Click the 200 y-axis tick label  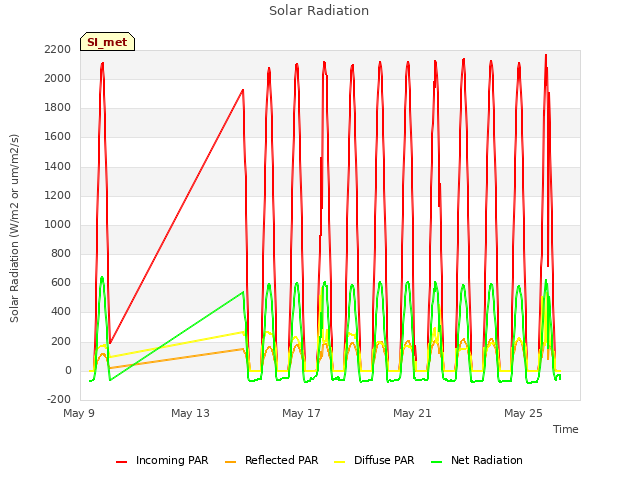click(x=61, y=341)
